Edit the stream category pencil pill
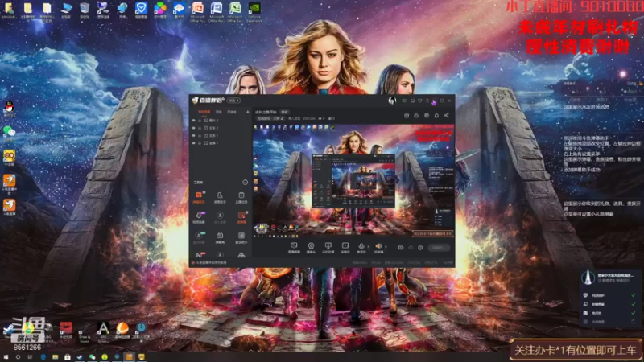The width and height of the screenshot is (644, 362). point(270,118)
